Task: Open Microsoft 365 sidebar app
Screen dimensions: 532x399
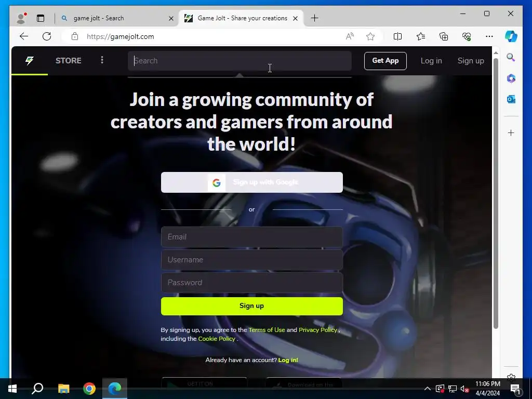Action: pyautogui.click(x=511, y=78)
